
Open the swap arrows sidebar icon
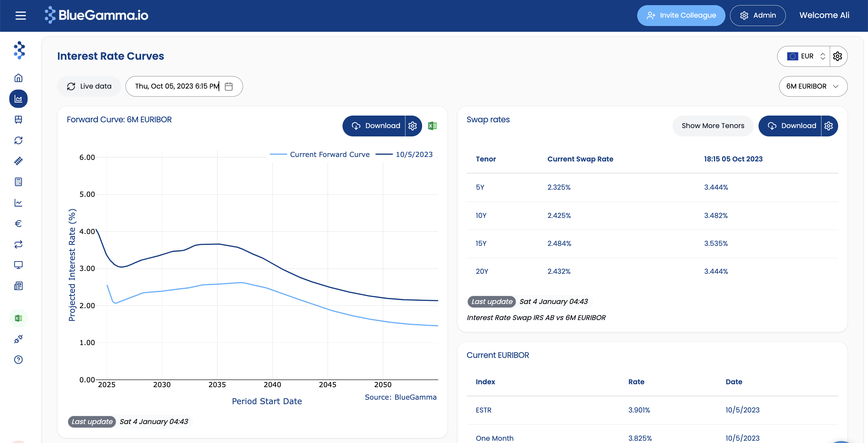coord(19,244)
